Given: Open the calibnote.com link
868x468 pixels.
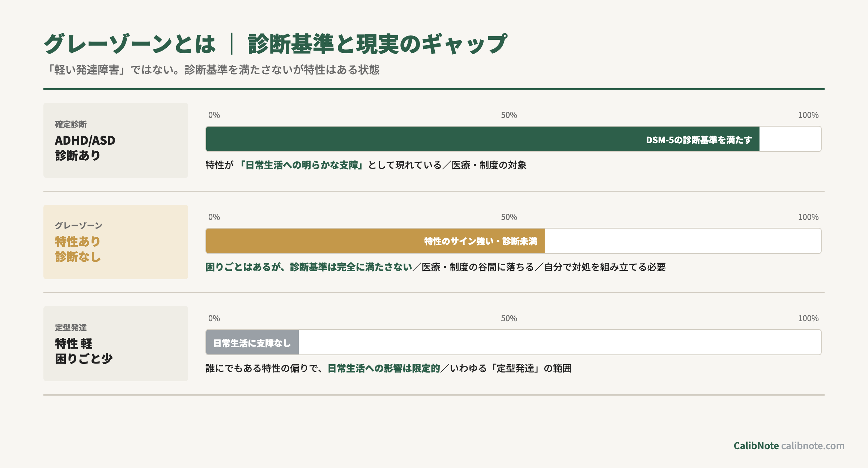Looking at the screenshot, I should pyautogui.click(x=813, y=446).
